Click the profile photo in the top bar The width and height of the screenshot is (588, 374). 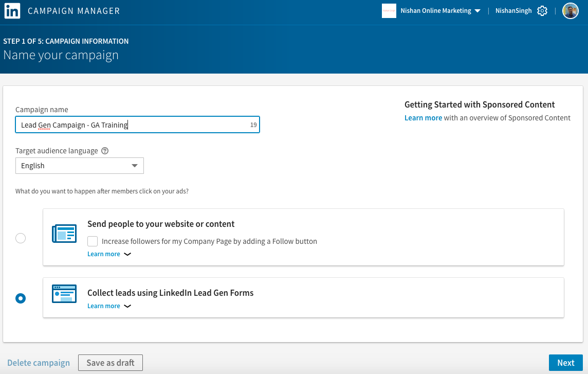click(570, 10)
